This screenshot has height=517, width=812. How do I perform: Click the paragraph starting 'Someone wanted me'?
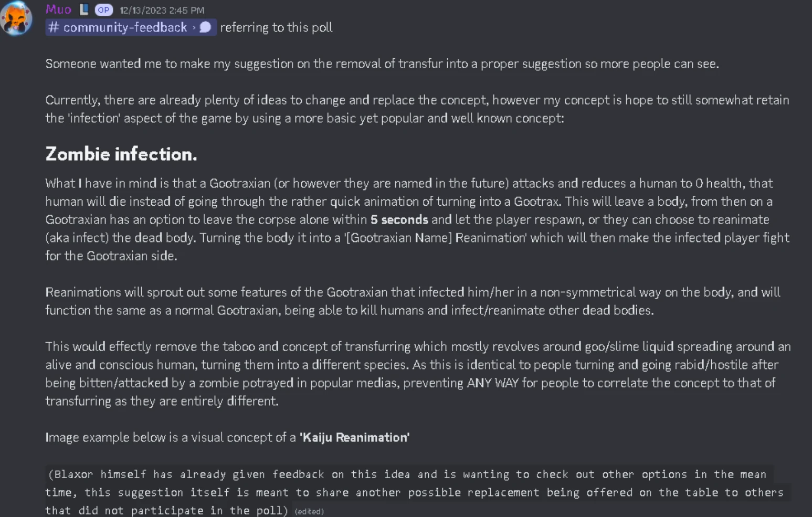[382, 64]
